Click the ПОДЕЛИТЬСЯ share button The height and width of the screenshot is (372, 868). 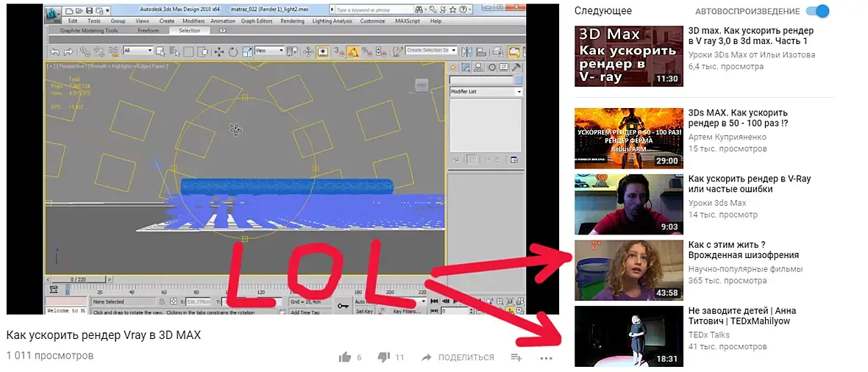click(458, 357)
